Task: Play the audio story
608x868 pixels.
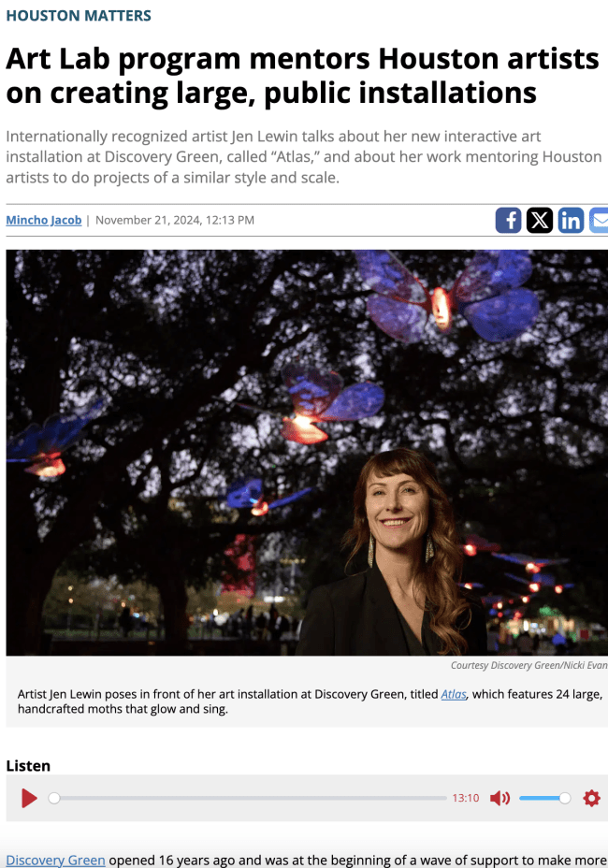Action: click(x=29, y=798)
